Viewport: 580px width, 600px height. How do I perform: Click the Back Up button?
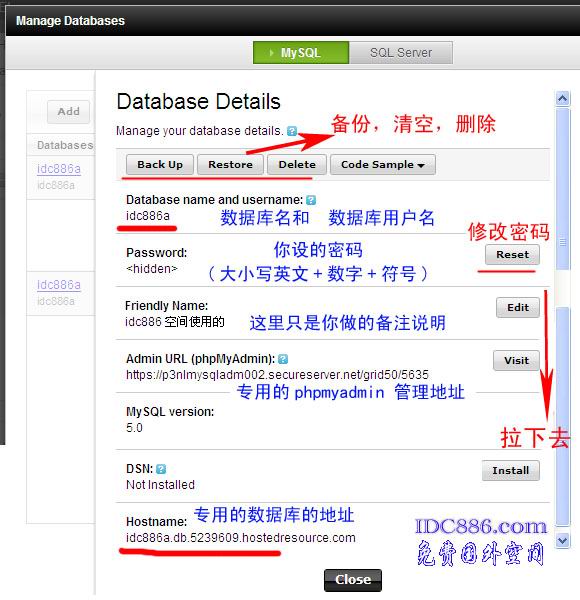tap(160, 165)
